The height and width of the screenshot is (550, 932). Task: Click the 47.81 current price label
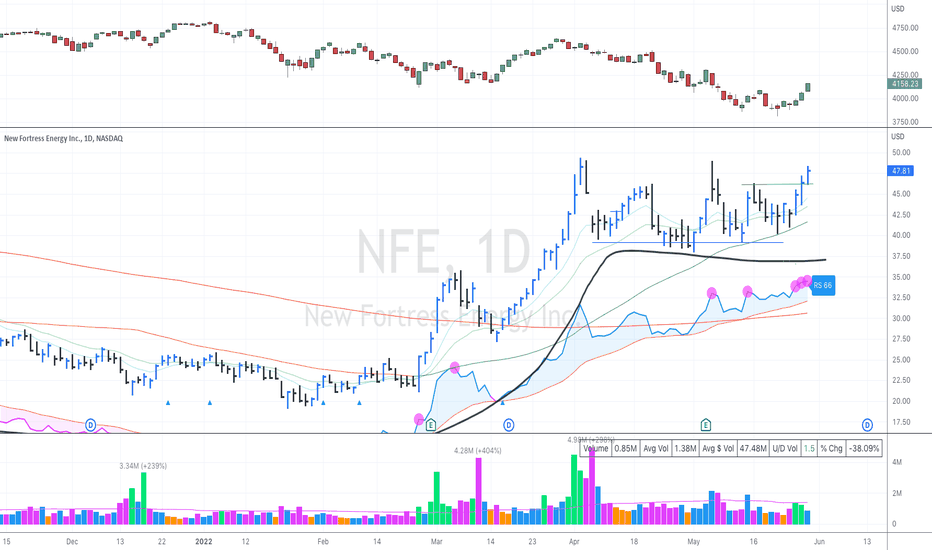(900, 171)
